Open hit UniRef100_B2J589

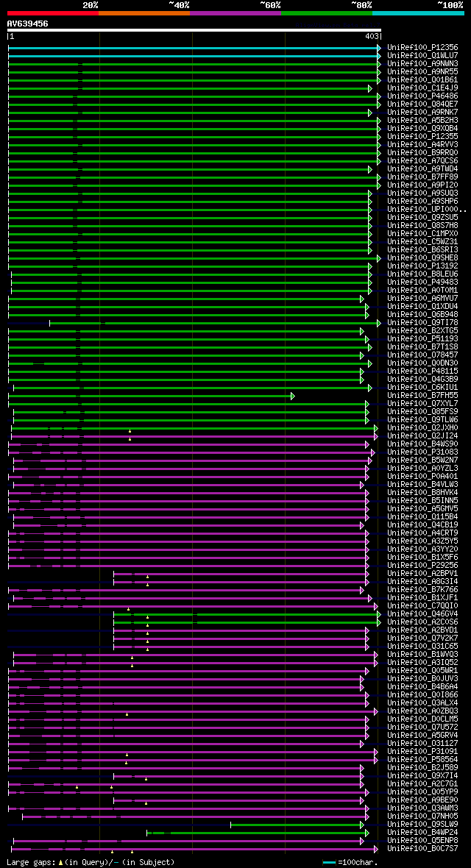pos(422,767)
